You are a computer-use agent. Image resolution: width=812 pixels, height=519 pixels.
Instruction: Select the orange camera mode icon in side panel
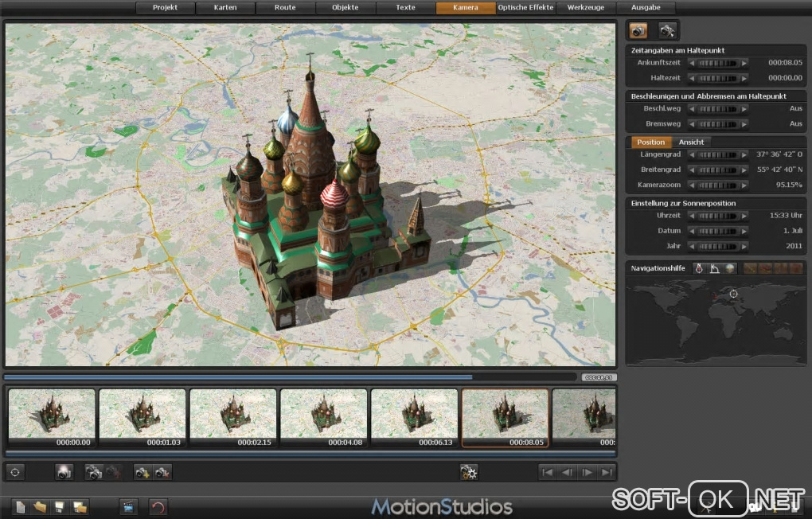pyautogui.click(x=638, y=31)
